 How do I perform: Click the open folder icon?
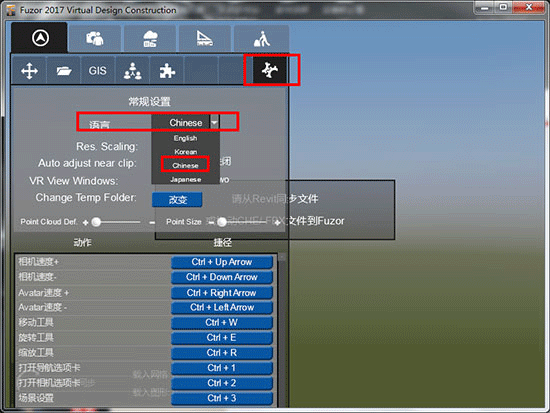(64, 71)
